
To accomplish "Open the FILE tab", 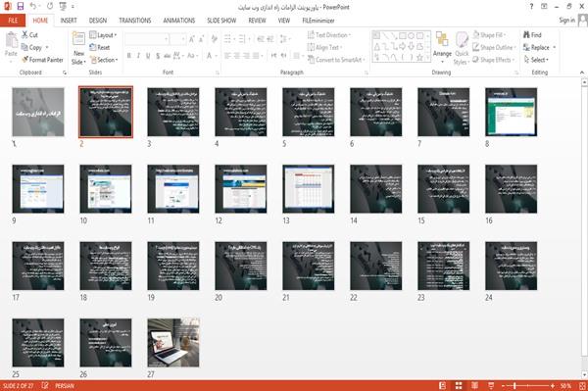I will 13,21.
